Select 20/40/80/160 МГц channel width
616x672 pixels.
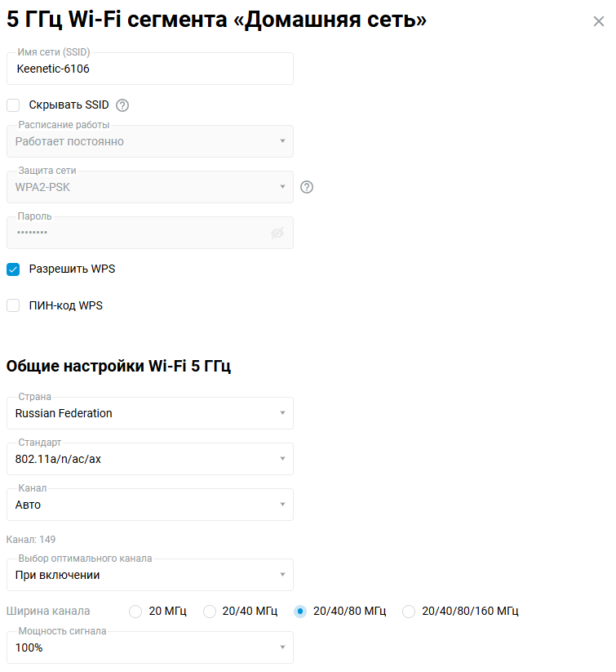pos(409,612)
